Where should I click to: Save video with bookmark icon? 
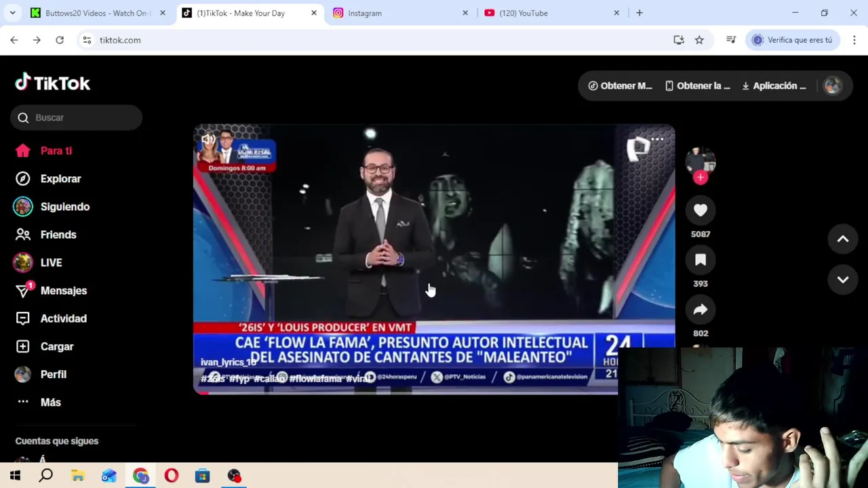(x=701, y=260)
